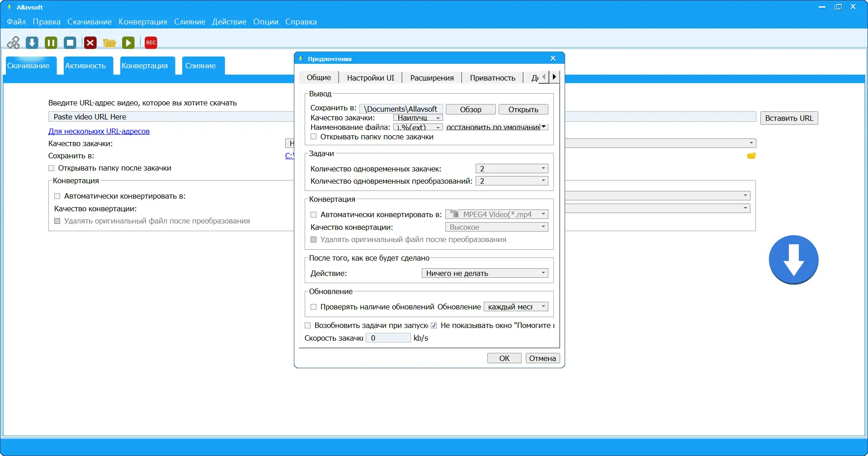Viewport: 868px width, 456px height.
Task: Click the 'Обзор' browse button
Action: tap(471, 109)
